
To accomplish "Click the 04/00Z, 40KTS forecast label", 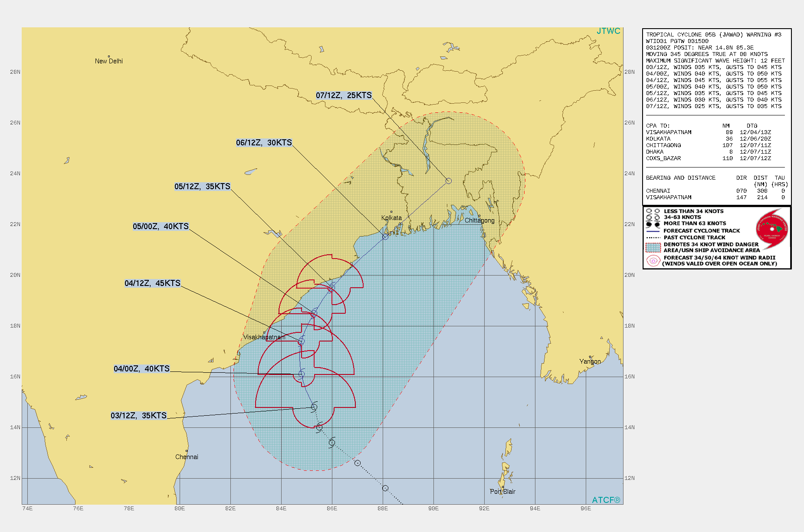I will (x=141, y=368).
